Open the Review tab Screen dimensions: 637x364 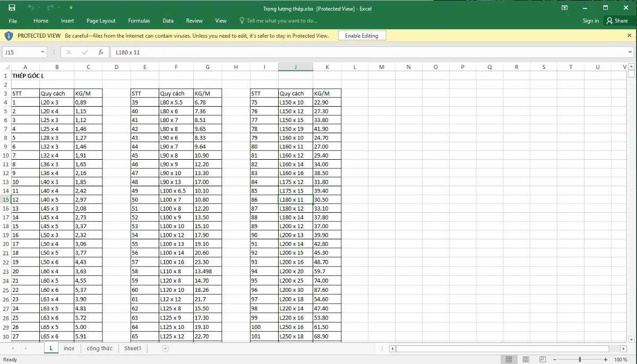194,21
